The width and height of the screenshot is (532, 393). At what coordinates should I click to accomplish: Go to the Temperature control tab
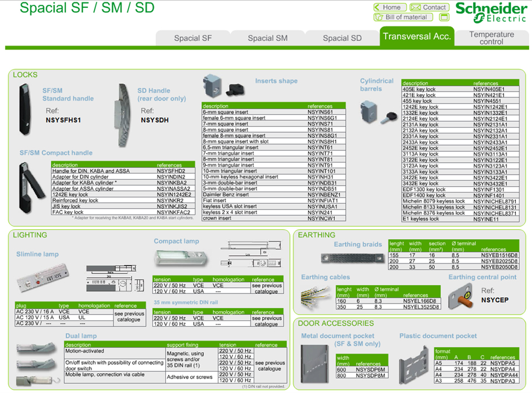(492, 38)
